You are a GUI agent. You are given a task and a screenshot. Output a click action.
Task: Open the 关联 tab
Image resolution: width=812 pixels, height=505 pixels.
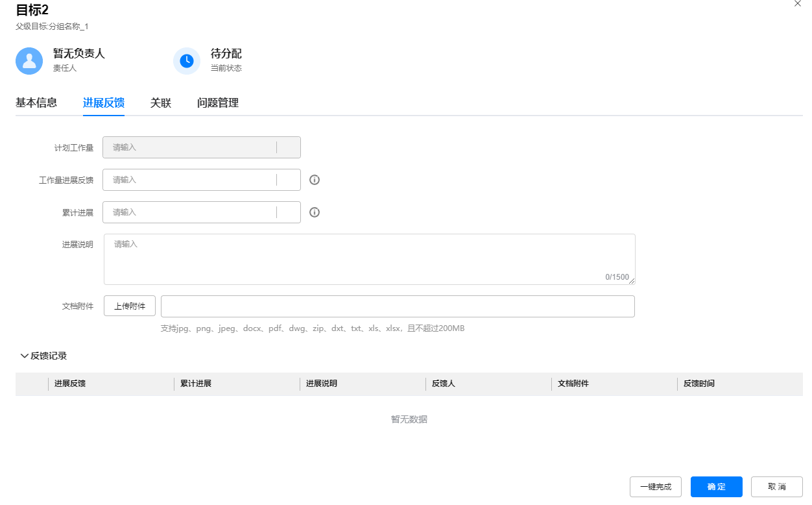pos(161,103)
